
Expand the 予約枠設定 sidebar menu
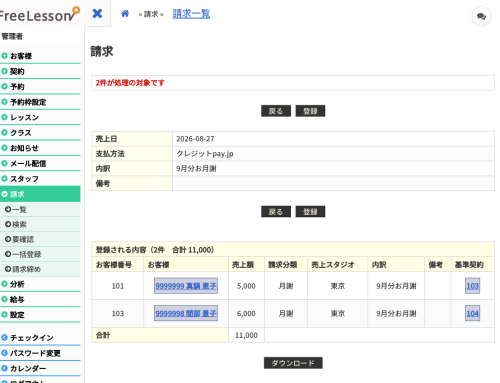[40, 102]
